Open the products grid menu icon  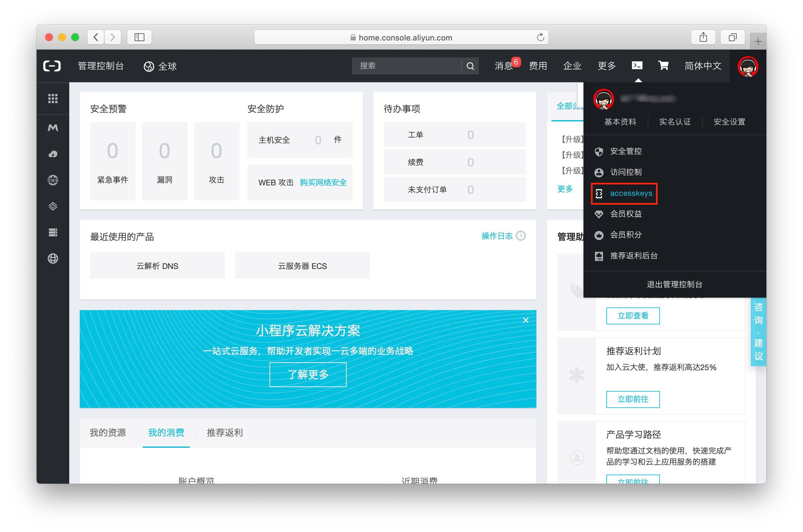53,98
